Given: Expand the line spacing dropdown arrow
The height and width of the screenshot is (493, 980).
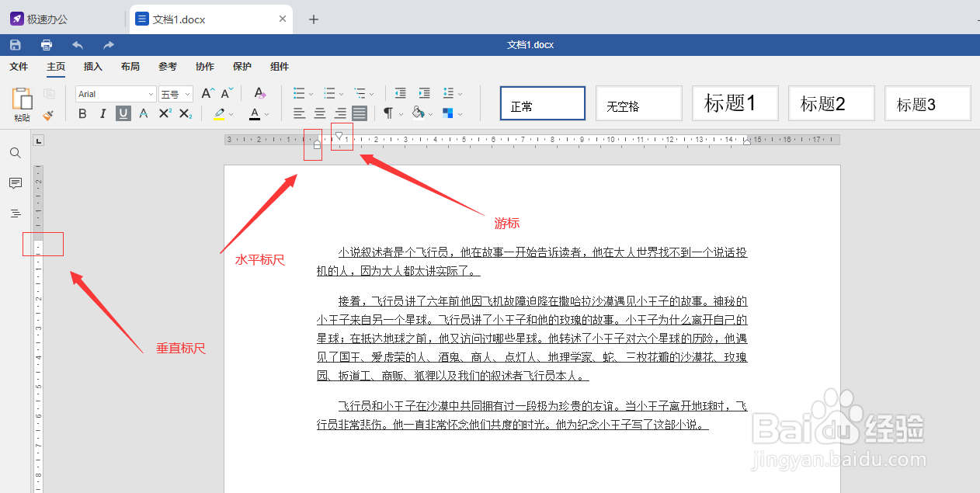Looking at the screenshot, I should click(460, 94).
